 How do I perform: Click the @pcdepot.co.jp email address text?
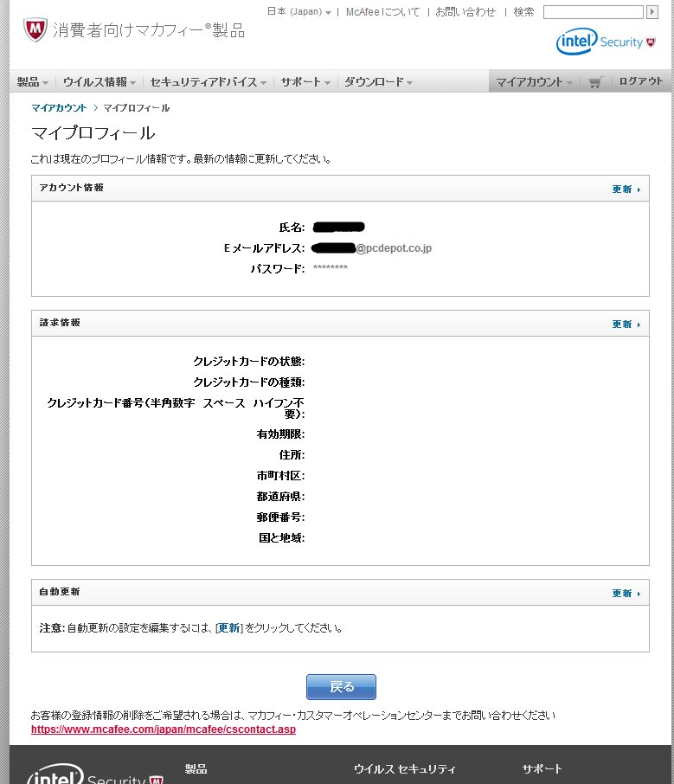coord(394,248)
